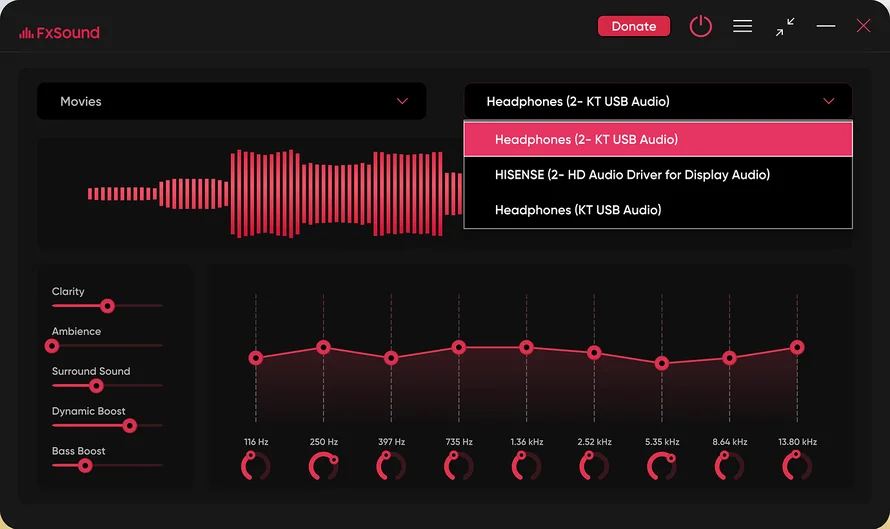Click the Dynamic Boost slider handle
The width and height of the screenshot is (890, 529).
point(129,426)
